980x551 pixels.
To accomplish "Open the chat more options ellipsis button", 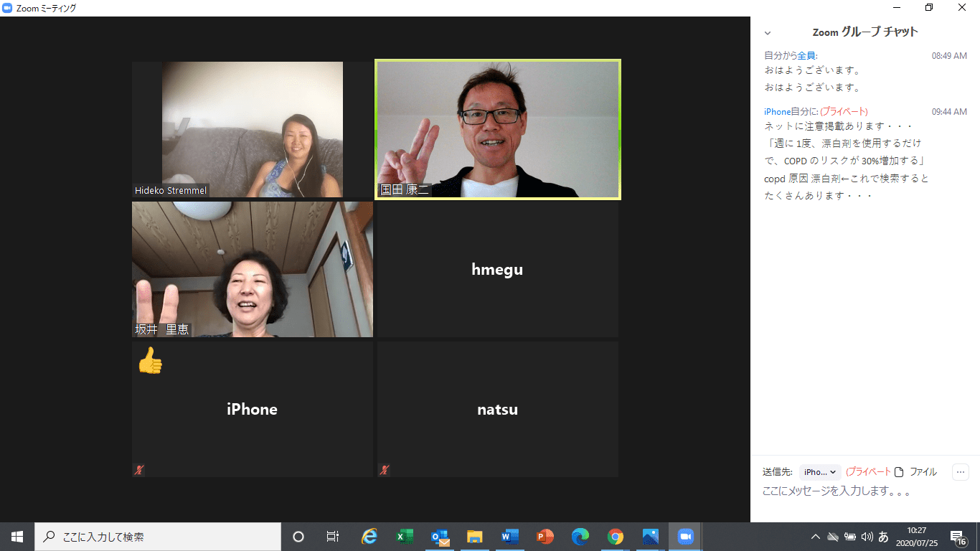I will click(961, 472).
